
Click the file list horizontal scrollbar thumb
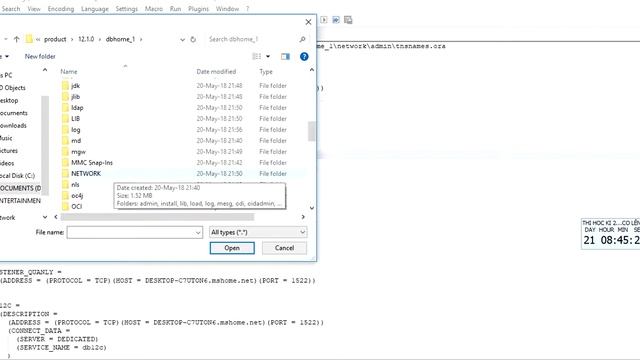[158, 217]
